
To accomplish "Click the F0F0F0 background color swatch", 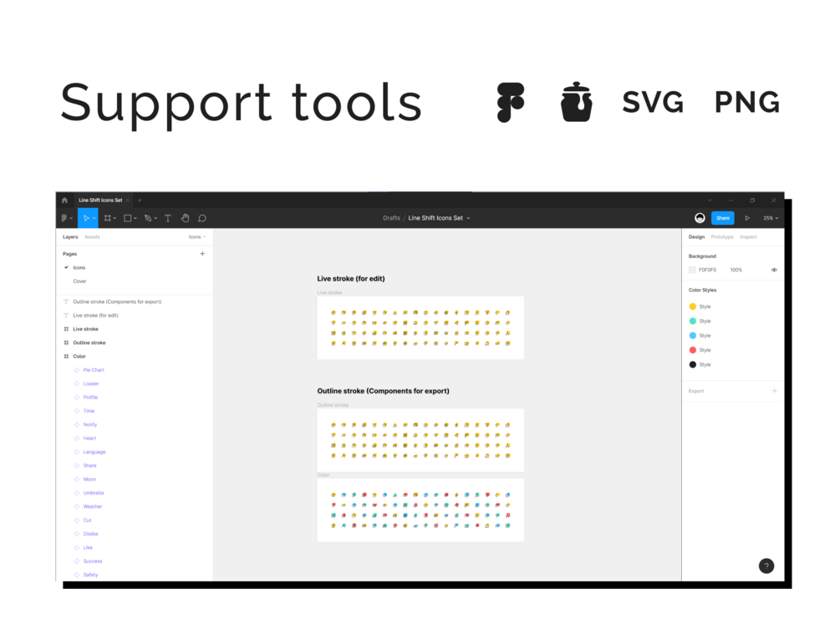I will point(692,270).
